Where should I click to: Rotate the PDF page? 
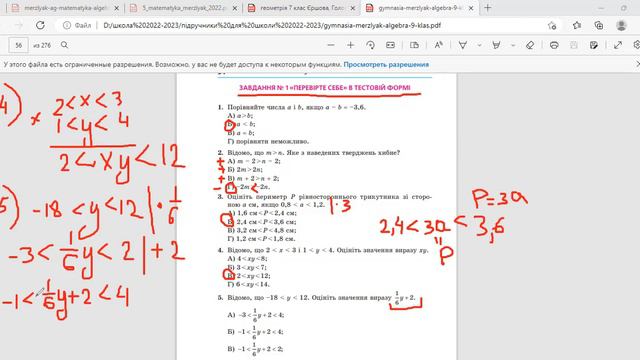coord(370,45)
